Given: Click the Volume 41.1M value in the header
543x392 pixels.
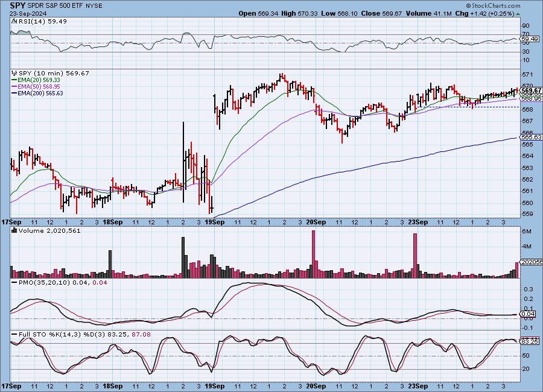Looking at the screenshot, I should 429,13.
